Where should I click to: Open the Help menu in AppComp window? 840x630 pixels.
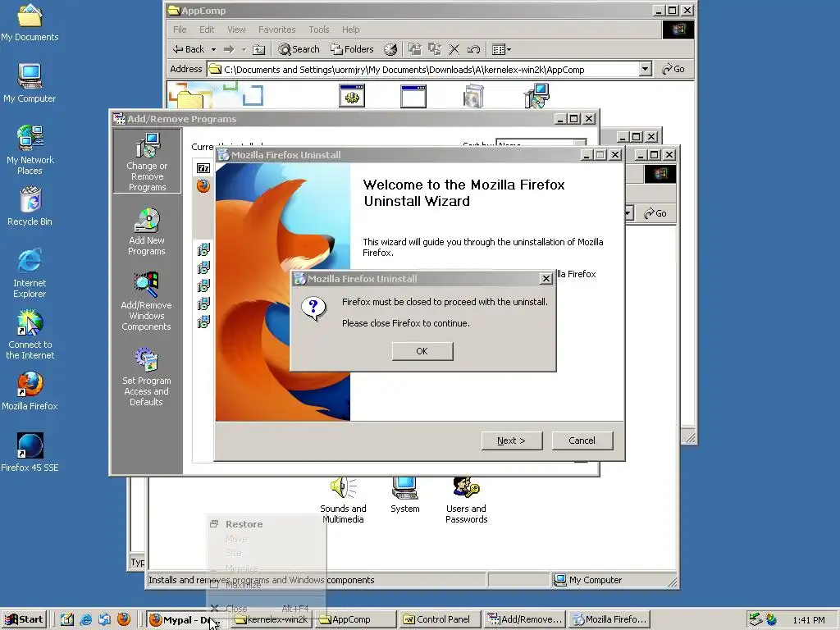(351, 30)
